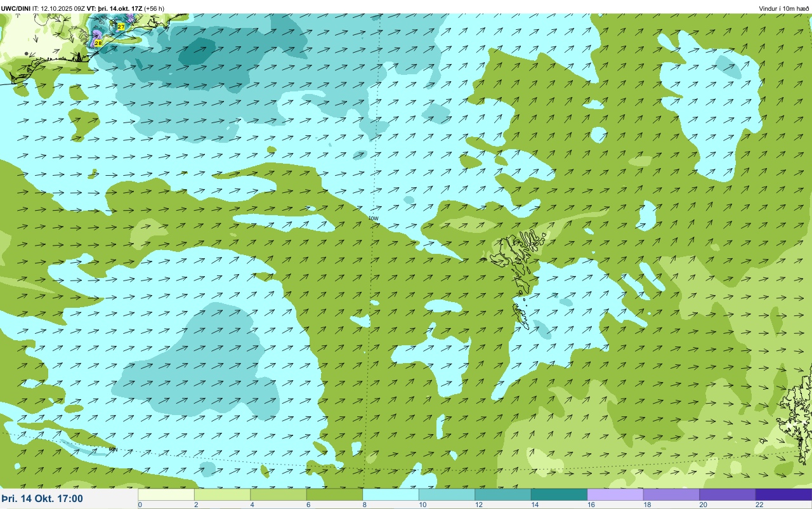This screenshot has width=812, height=509.
Task: Click the gray station dot over Iceland
Action: tap(26, 53)
